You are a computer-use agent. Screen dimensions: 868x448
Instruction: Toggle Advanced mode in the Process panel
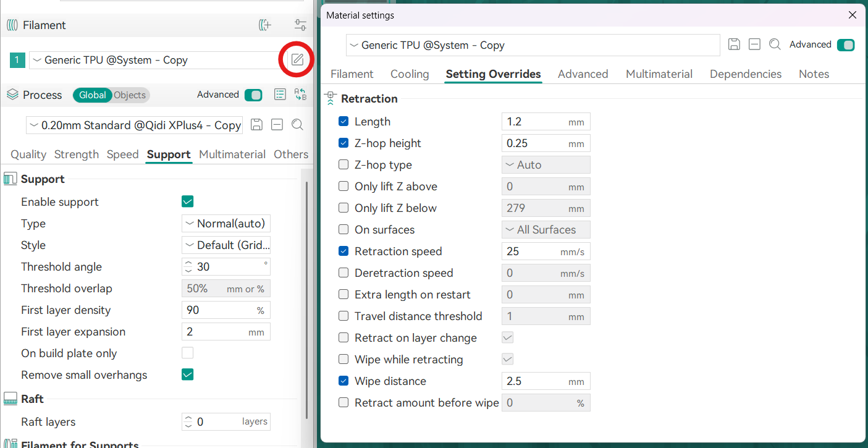253,95
